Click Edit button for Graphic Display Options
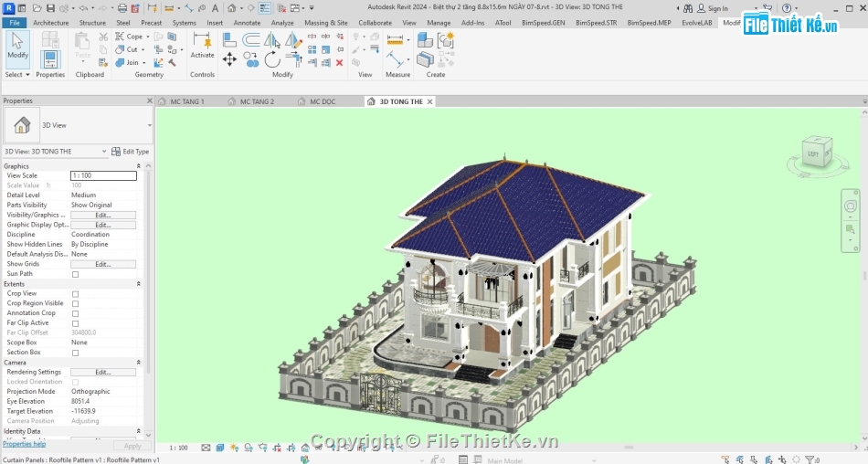The image size is (868, 464). pos(103,225)
